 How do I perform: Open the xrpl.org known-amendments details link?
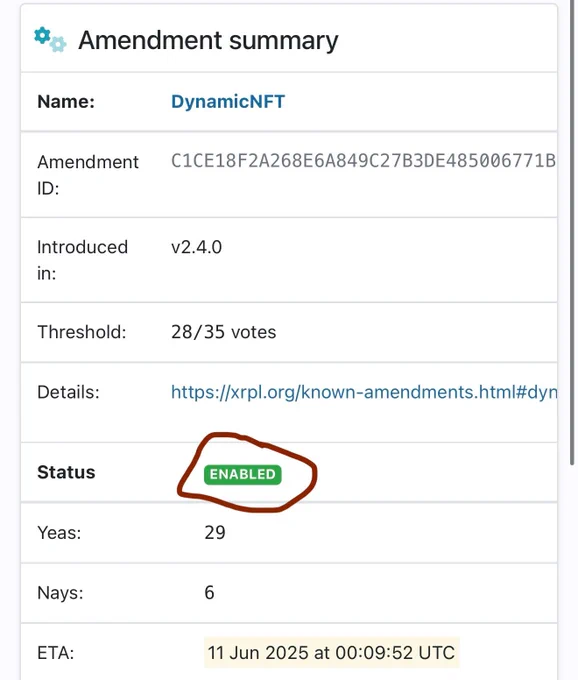364,392
